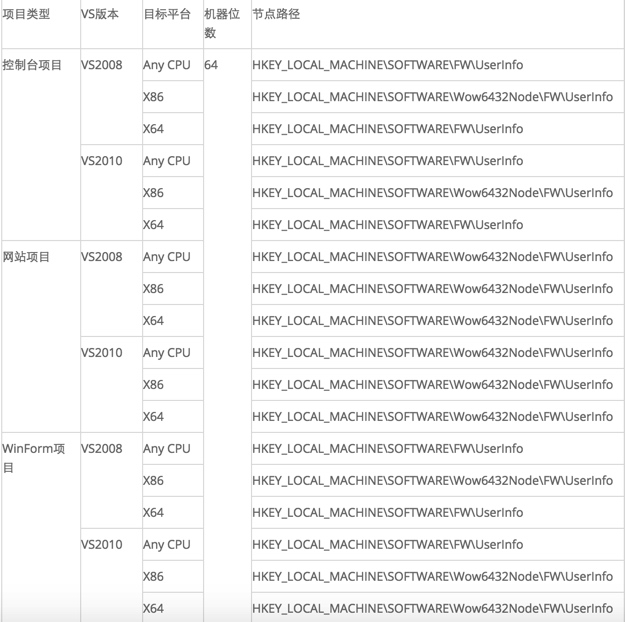
Task: Click X64 for WinForm项目 VS2008
Action: coord(173,512)
